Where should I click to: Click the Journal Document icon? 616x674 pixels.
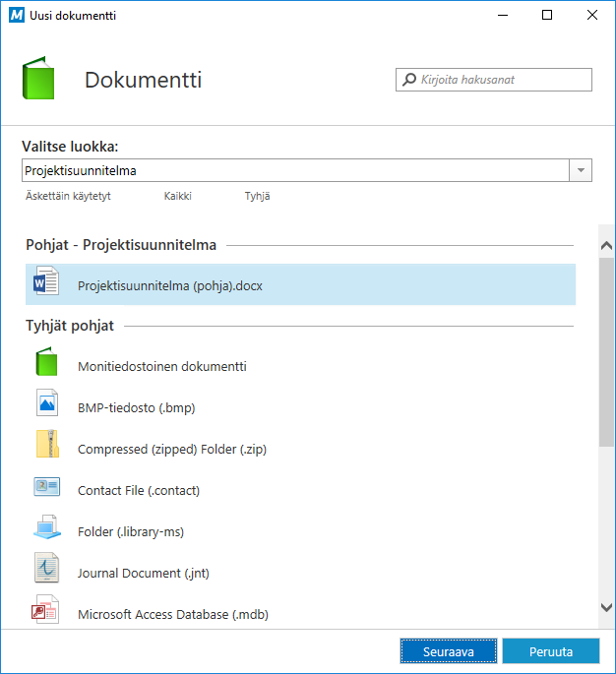pyautogui.click(x=46, y=571)
